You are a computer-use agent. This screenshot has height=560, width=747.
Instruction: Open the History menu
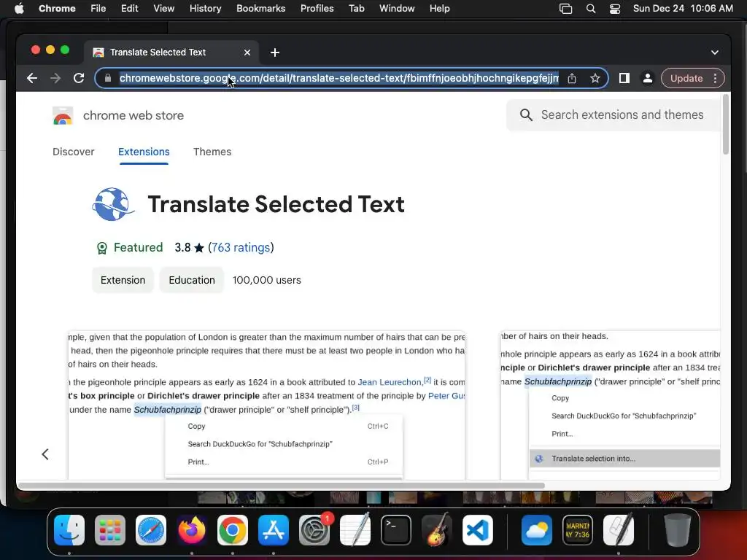pos(205,9)
